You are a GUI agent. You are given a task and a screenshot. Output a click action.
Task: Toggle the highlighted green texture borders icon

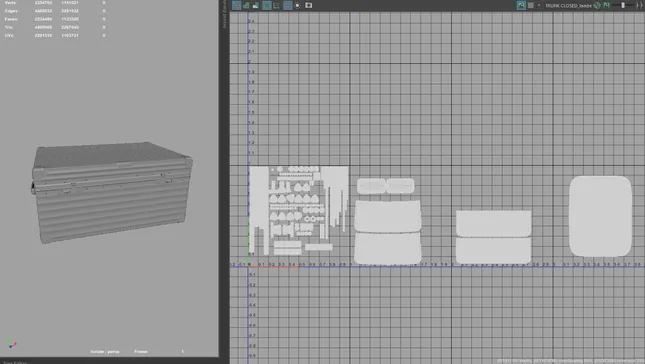267,5
